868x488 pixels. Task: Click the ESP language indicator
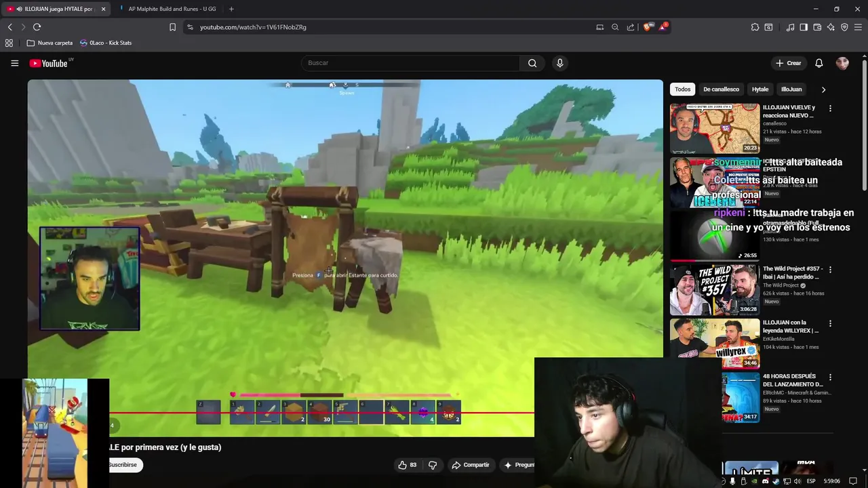[x=811, y=481]
